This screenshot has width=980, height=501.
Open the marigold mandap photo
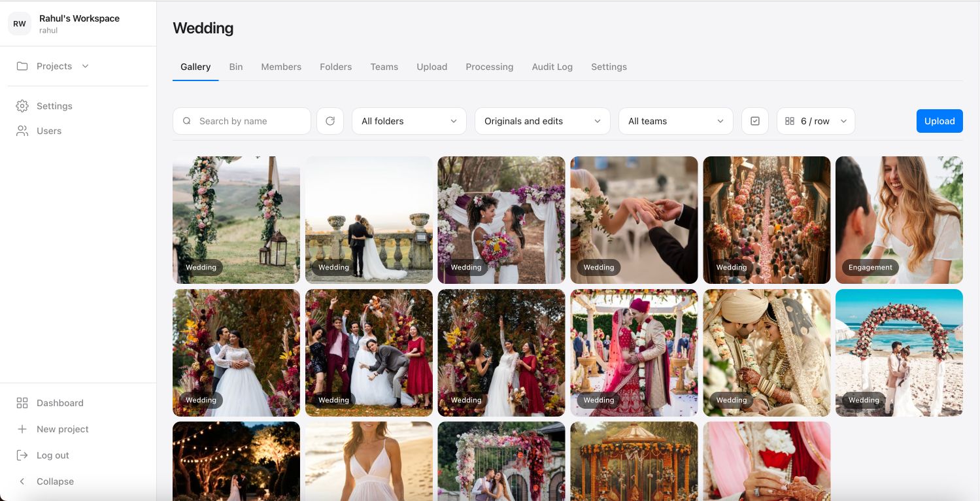pyautogui.click(x=634, y=461)
